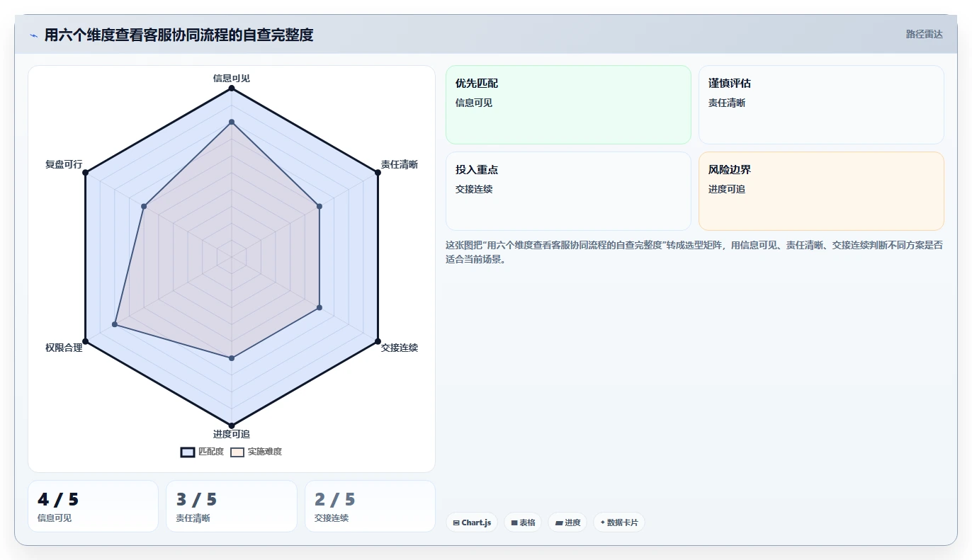Select the 表格 chip
972x560 pixels.
(523, 522)
